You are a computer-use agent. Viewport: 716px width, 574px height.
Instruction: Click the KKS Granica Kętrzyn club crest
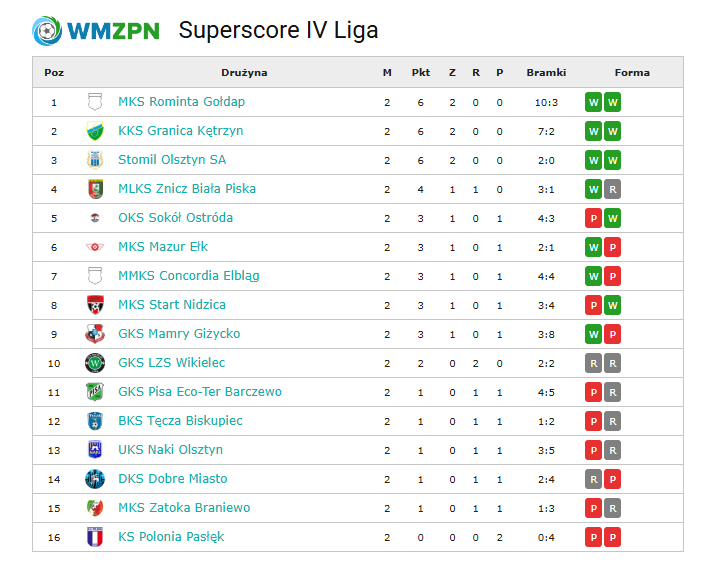click(x=95, y=131)
